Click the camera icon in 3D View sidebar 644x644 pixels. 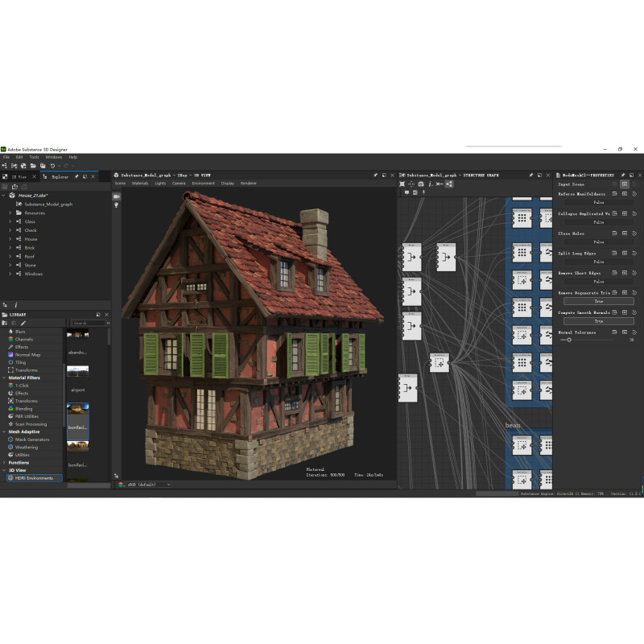(116, 196)
